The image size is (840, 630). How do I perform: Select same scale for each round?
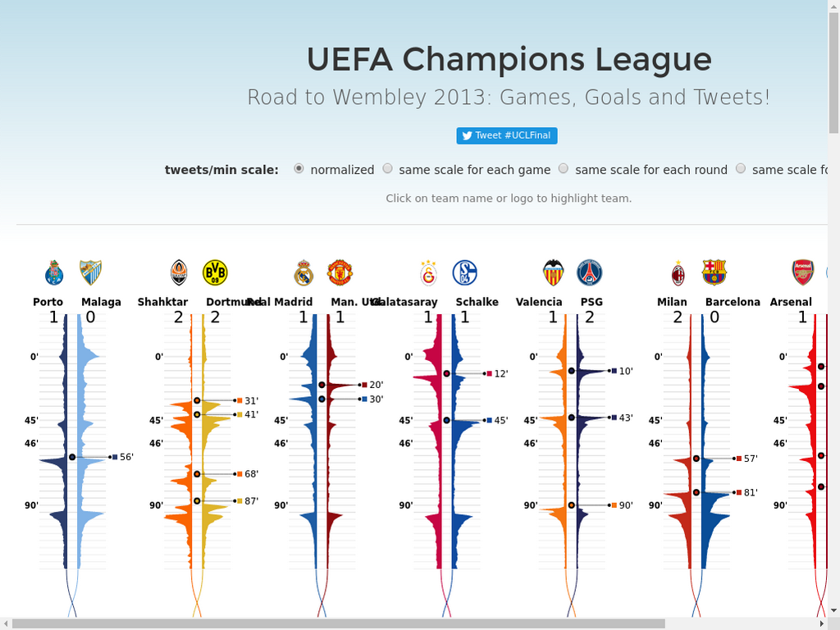click(x=563, y=169)
